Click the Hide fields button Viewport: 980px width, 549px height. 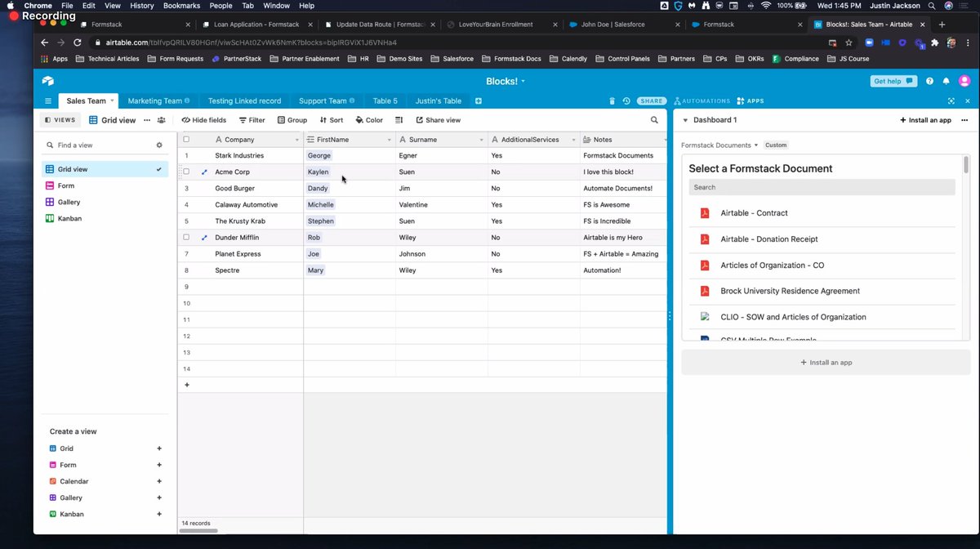pos(204,120)
